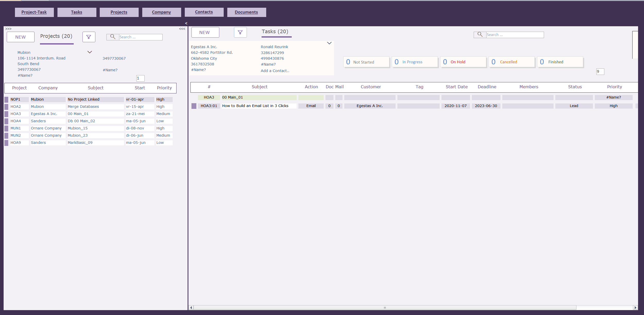644x315 pixels.
Task: Collapse projects panel with <<< arrows
Action: pos(182,29)
